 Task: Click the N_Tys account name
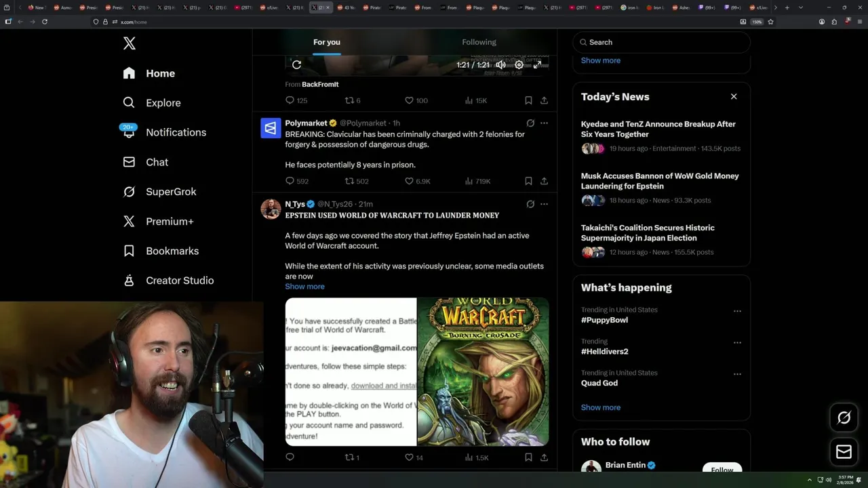click(x=295, y=204)
